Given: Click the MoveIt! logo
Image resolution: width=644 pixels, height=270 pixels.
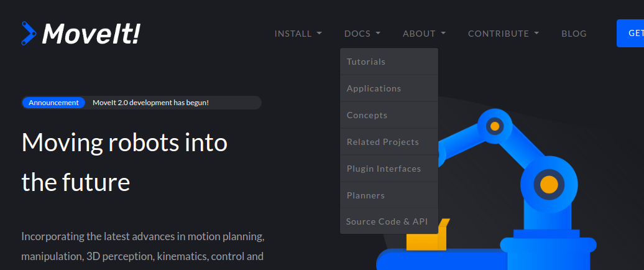Looking at the screenshot, I should [81, 34].
